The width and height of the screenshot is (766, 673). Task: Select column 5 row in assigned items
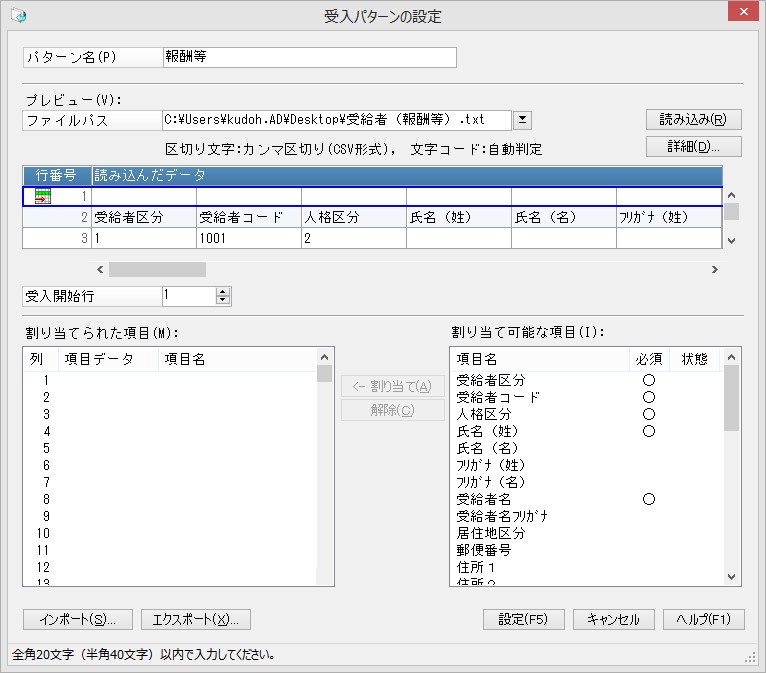click(171, 448)
